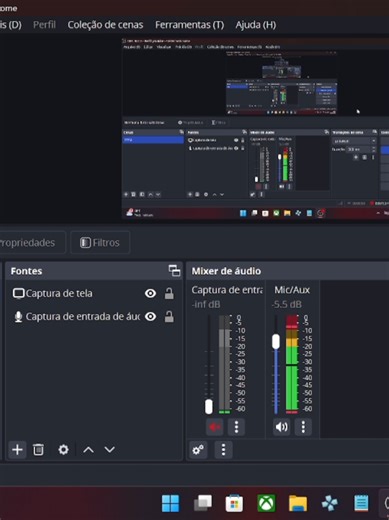Open Coleção de cenas menu

(105, 25)
